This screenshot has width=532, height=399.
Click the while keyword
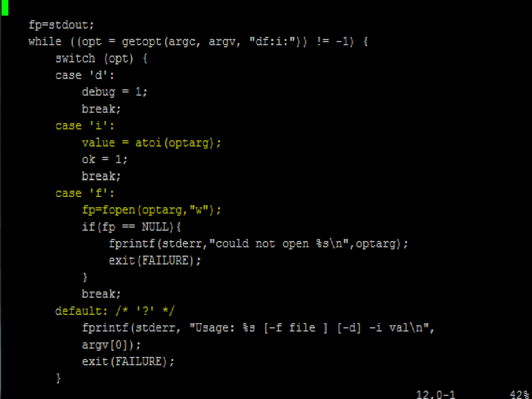(45, 42)
